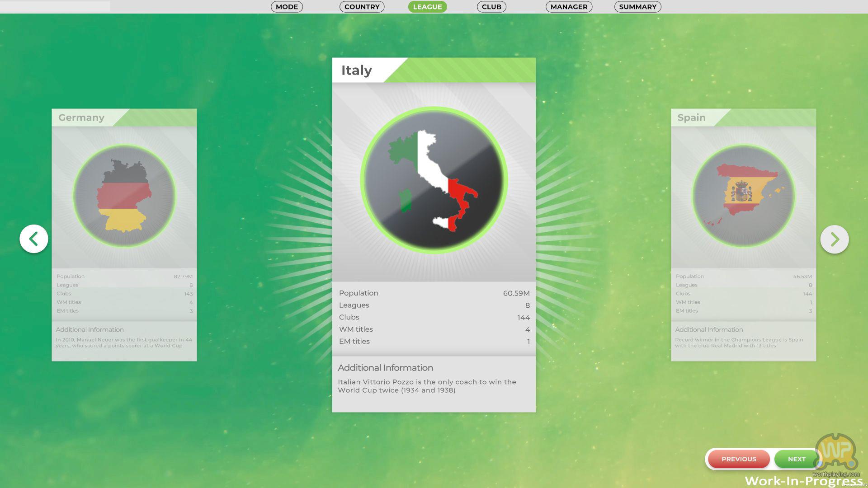This screenshot has height=488, width=868.
Task: Click Italy's Population stat row
Action: [x=434, y=293]
